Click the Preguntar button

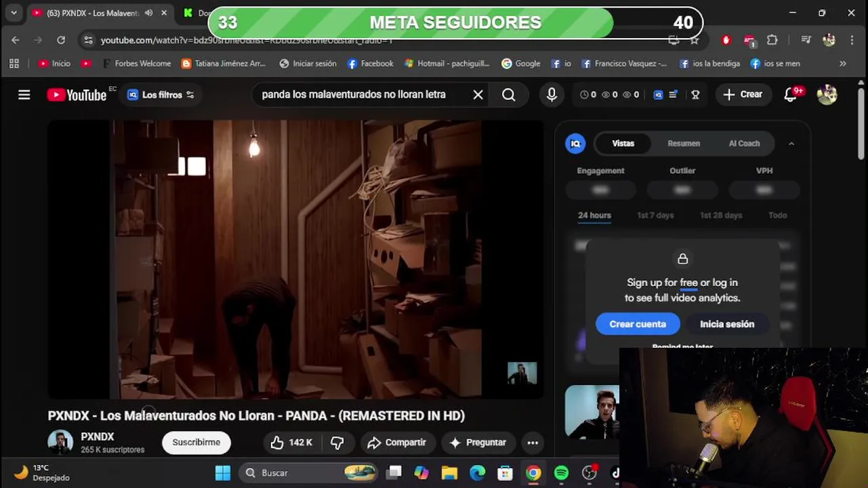click(478, 443)
